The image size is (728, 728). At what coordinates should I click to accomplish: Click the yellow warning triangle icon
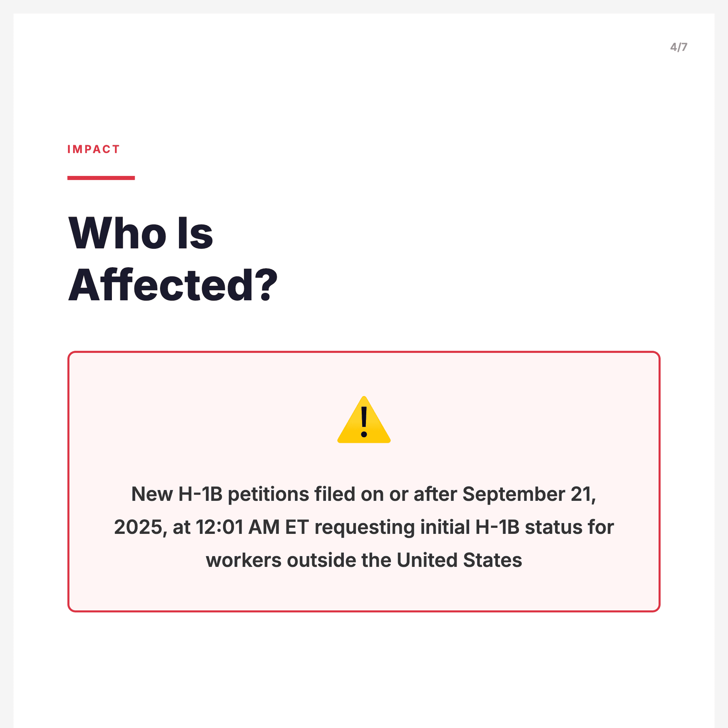(x=364, y=420)
